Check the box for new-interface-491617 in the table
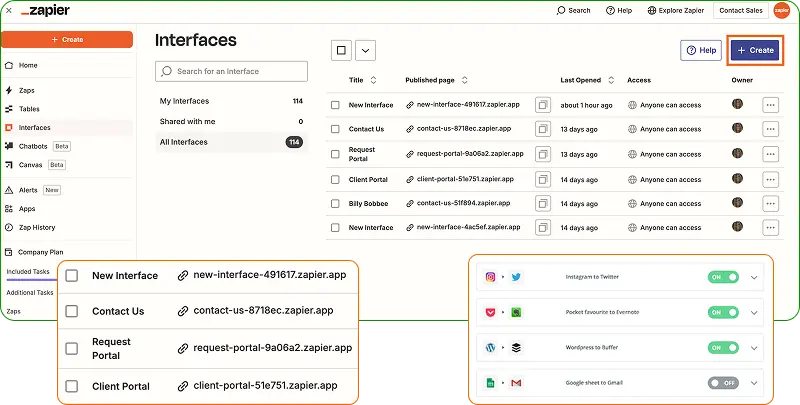 coord(335,105)
